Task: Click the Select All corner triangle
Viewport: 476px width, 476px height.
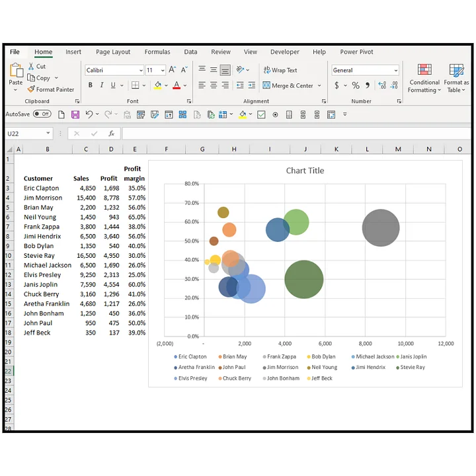Action: (x=10, y=149)
